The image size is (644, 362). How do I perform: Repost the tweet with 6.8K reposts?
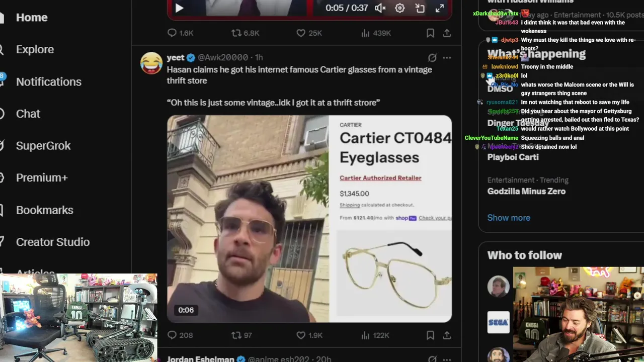click(x=245, y=33)
